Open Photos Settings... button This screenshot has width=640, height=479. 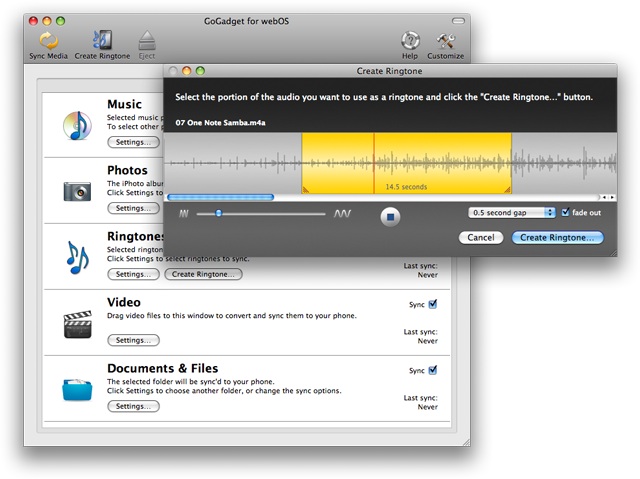(133, 208)
